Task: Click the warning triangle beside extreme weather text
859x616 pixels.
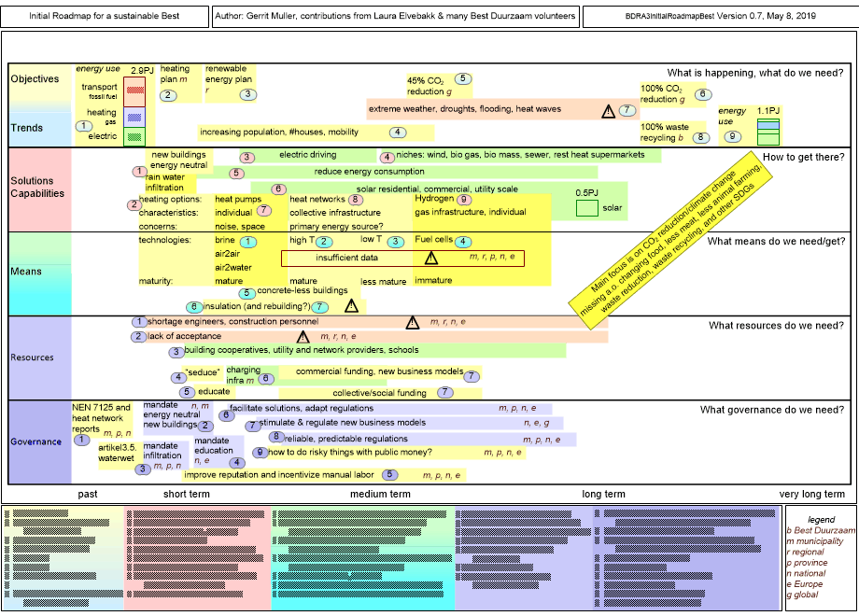Action: (x=608, y=112)
